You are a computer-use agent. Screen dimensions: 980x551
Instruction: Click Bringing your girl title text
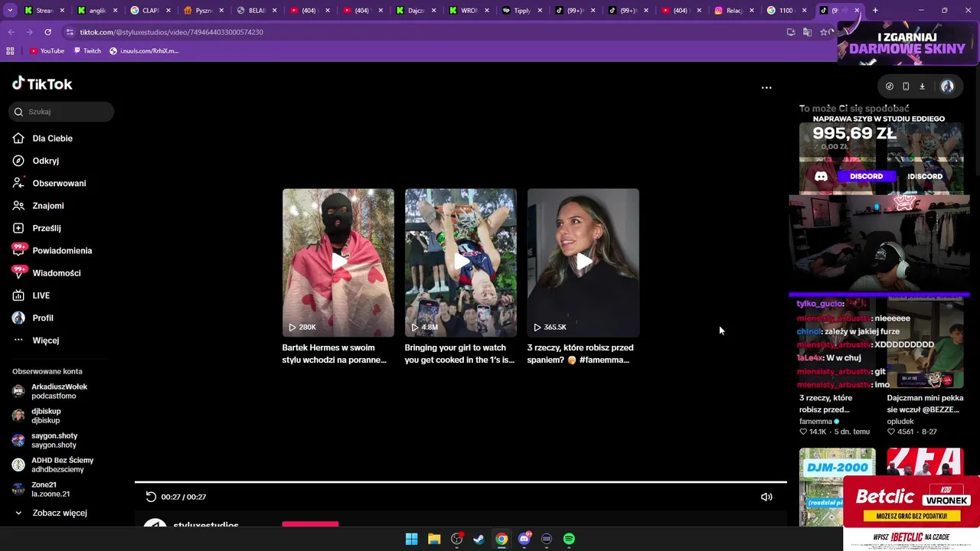(459, 354)
